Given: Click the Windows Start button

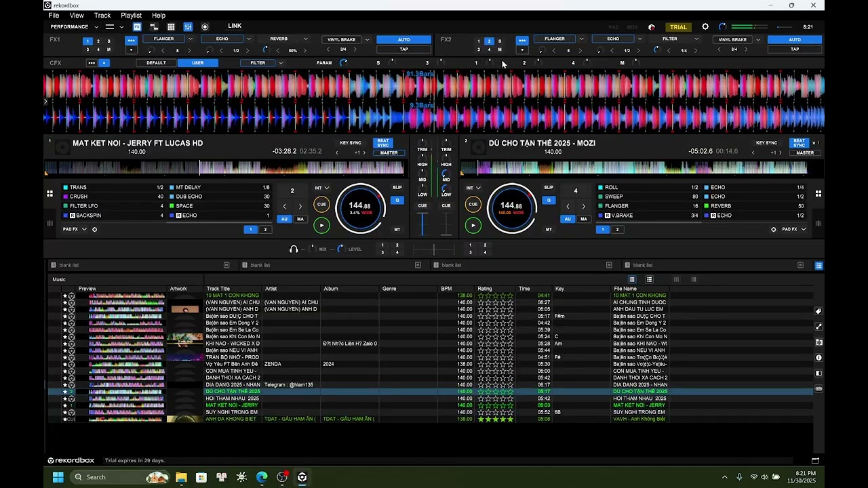Looking at the screenshot, I should pyautogui.click(x=58, y=477).
